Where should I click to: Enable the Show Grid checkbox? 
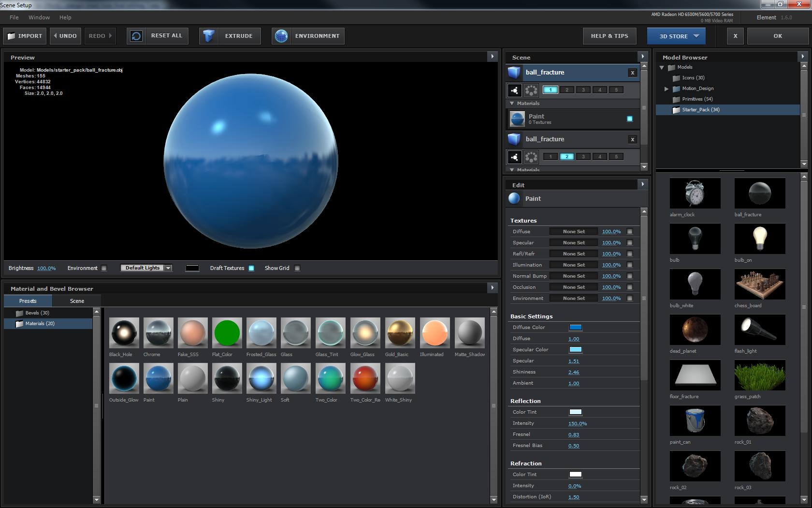297,268
